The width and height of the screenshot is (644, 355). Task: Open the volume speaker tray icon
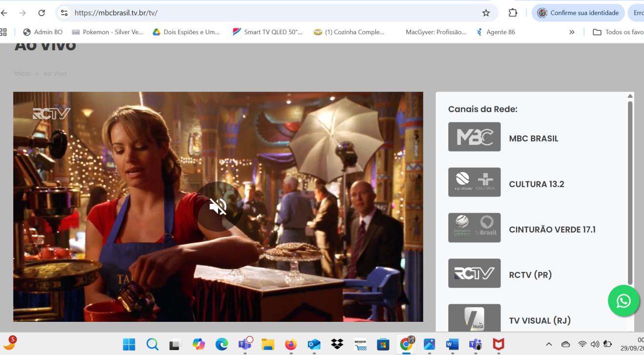click(x=595, y=344)
